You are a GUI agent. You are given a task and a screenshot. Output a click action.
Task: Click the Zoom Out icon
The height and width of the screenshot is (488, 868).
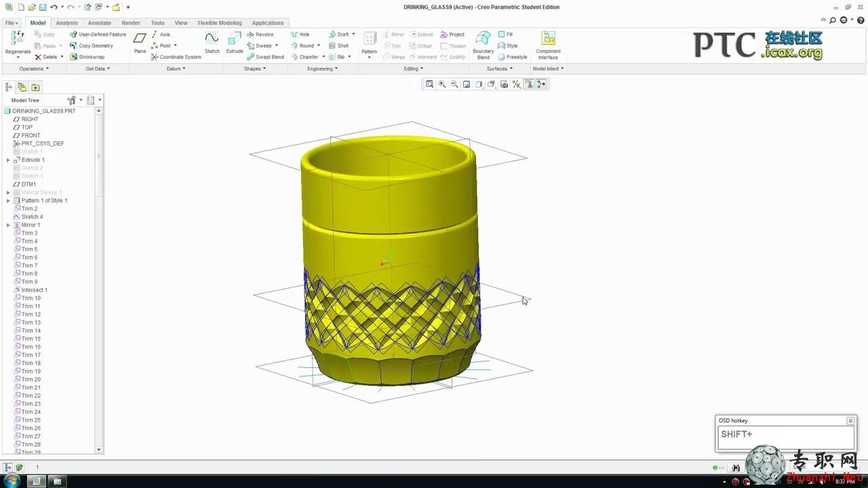point(454,84)
